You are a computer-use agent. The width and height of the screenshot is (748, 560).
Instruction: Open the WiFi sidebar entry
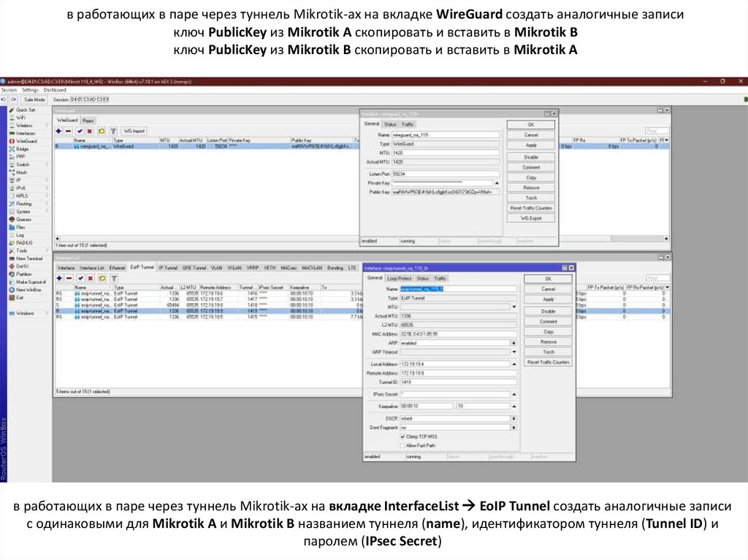[x=21, y=118]
